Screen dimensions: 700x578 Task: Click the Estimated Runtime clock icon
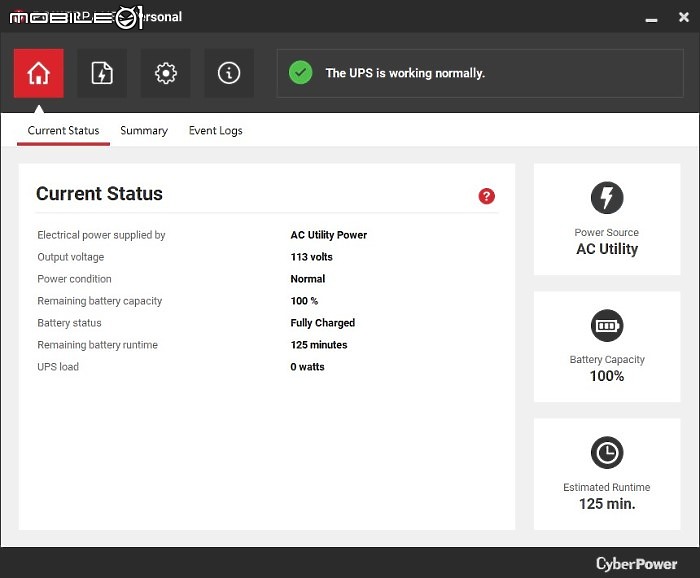coord(607,453)
